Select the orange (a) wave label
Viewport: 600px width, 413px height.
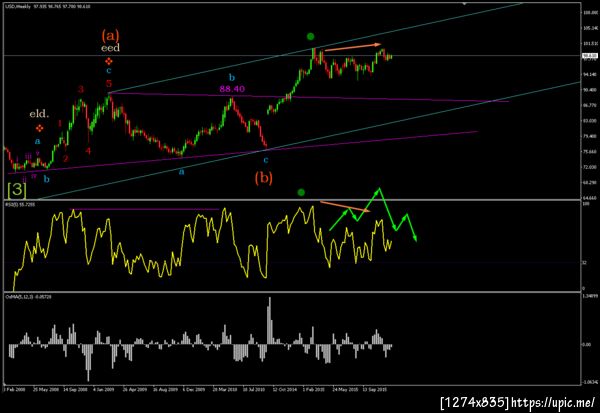coord(110,36)
